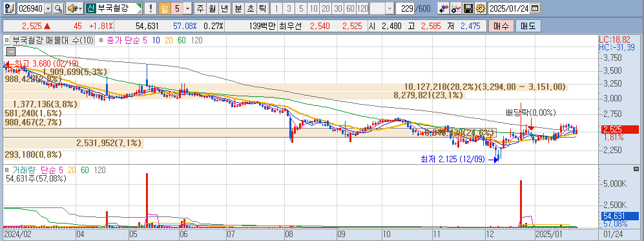Choose the 1 interval preset

(277, 8)
